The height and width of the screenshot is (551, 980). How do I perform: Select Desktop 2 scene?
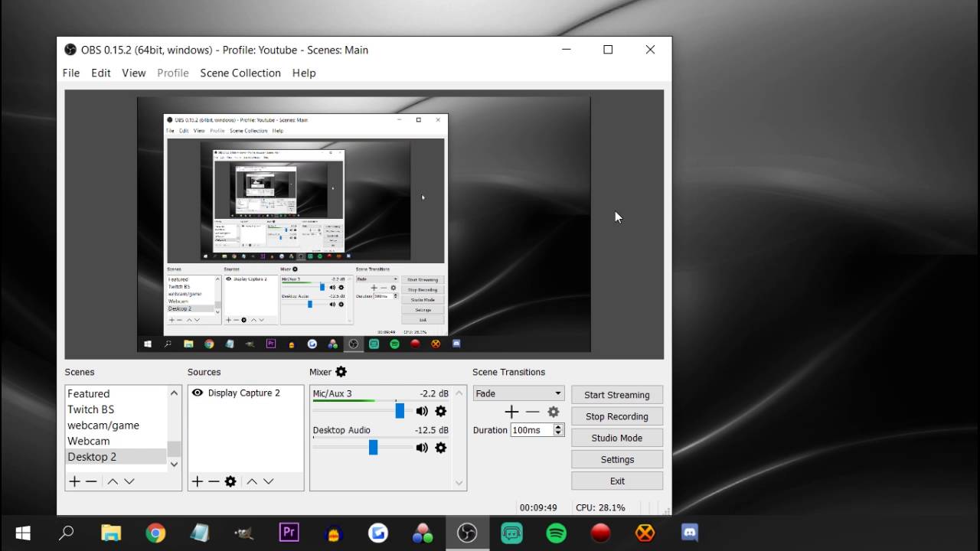(116, 457)
